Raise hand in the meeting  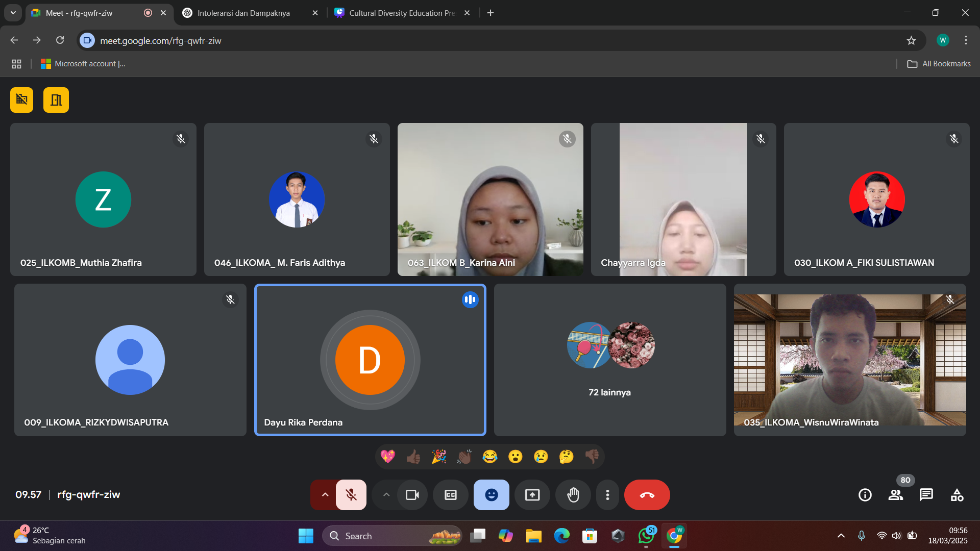point(573,495)
